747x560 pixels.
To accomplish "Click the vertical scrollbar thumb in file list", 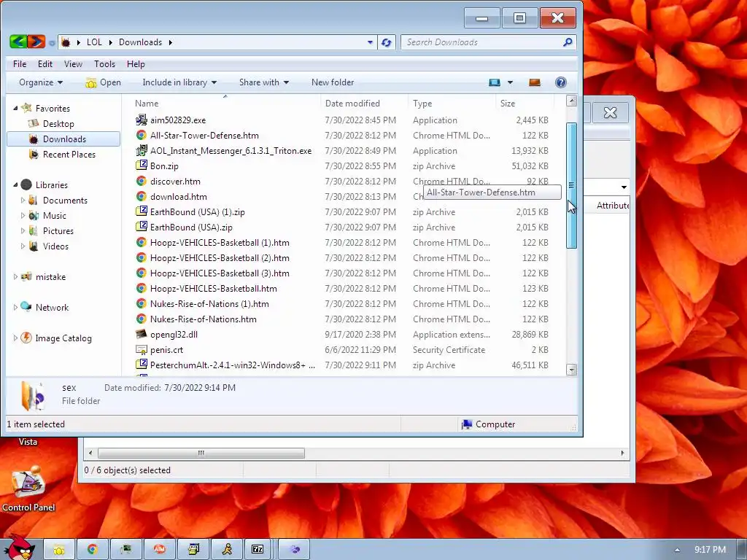I will click(x=571, y=185).
